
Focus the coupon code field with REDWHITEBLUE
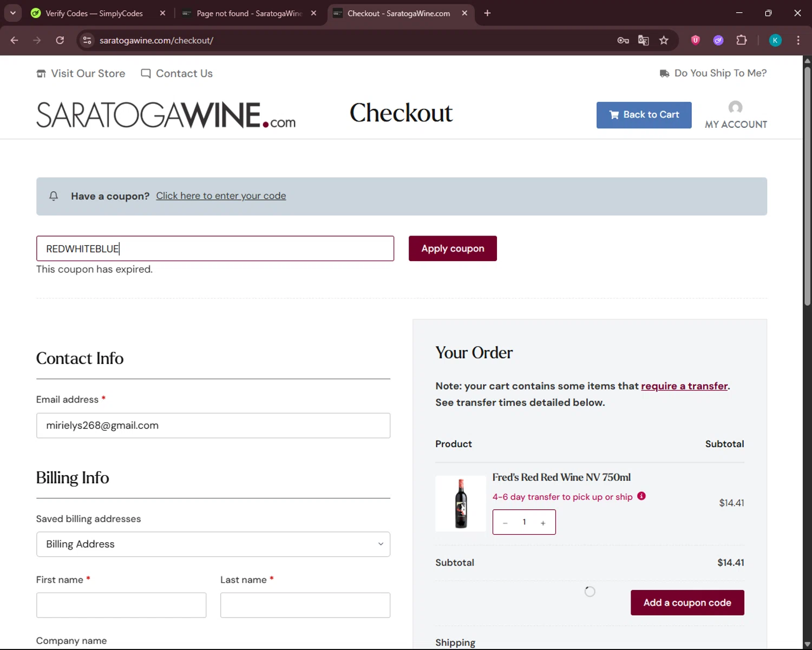click(215, 249)
